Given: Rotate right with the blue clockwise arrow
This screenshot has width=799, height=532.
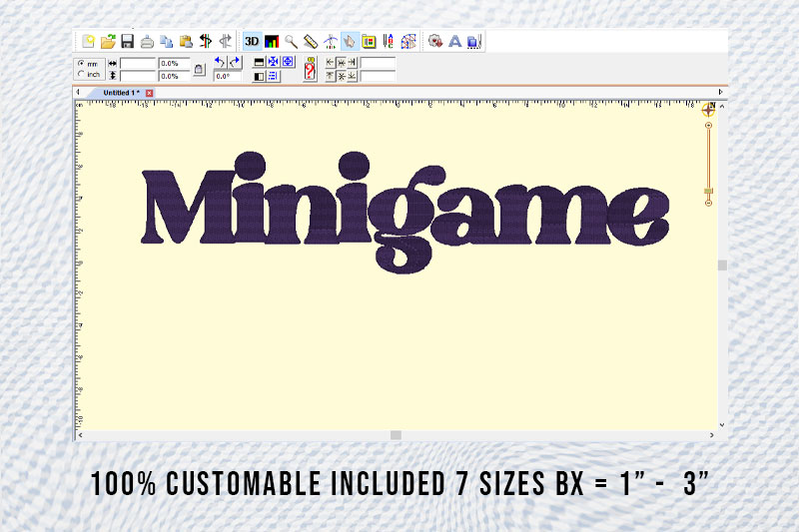Looking at the screenshot, I should [x=235, y=62].
